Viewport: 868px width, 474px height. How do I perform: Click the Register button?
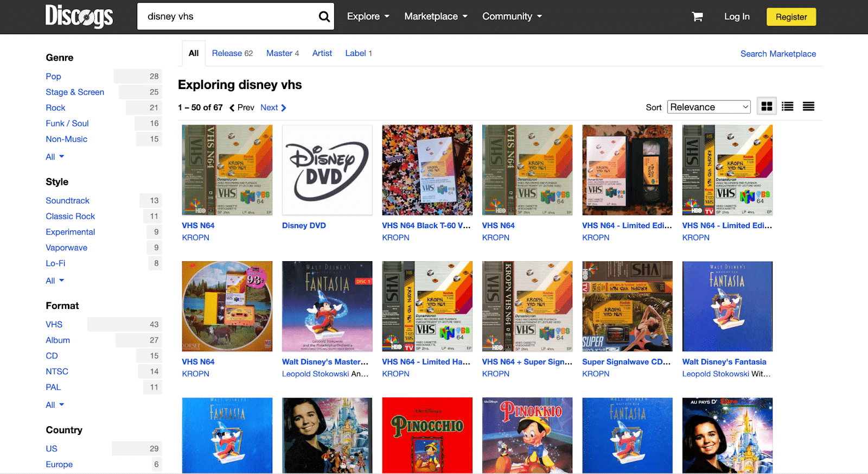[x=791, y=17]
